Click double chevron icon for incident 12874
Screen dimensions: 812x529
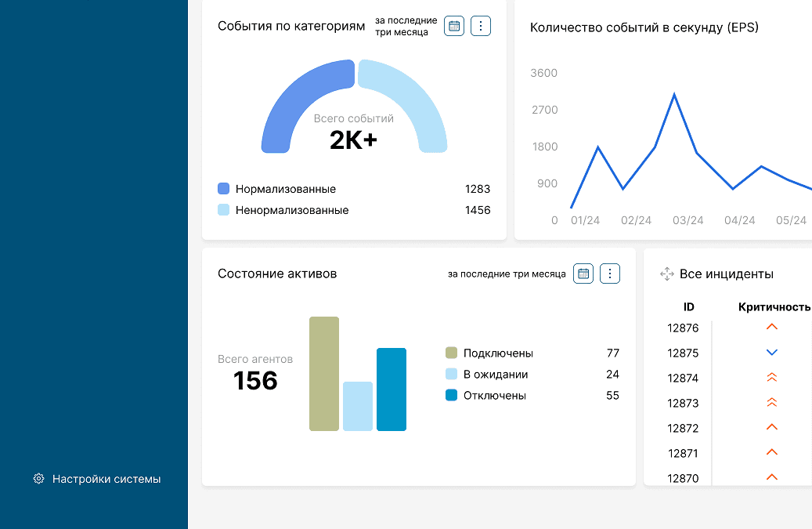771,378
